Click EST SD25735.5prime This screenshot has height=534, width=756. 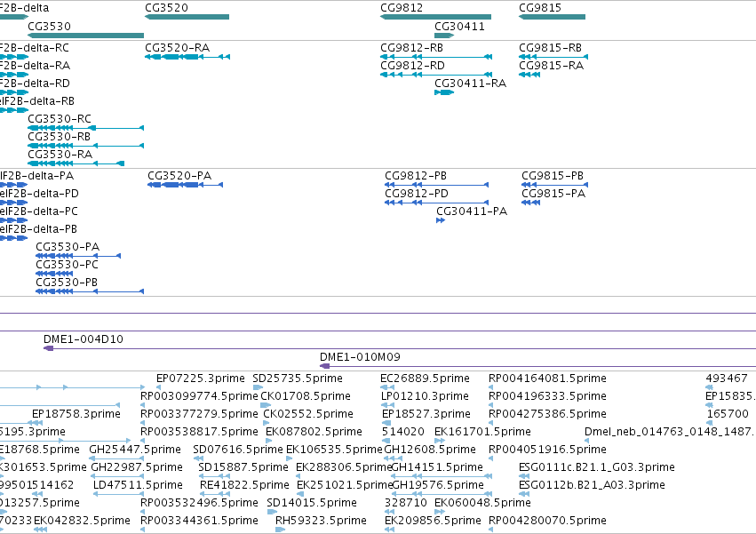tap(298, 379)
